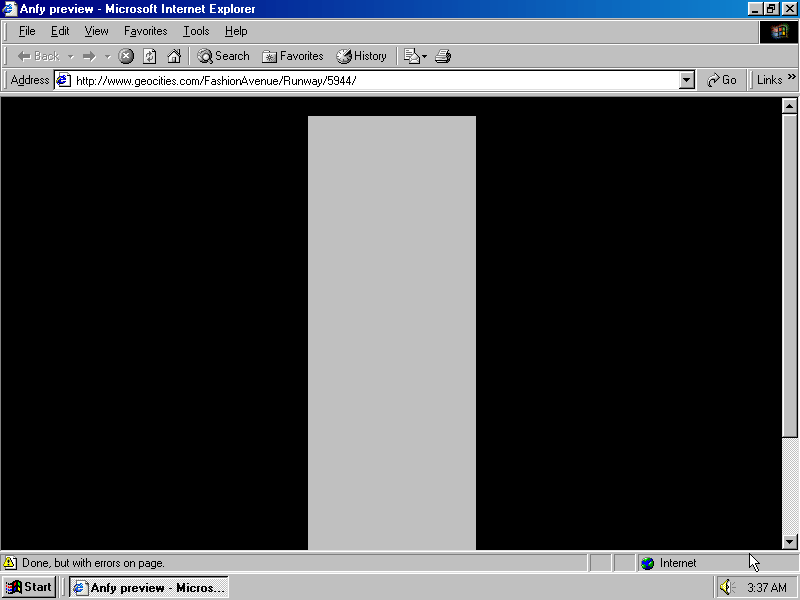Expand the Links toolbar chevron
The image size is (800, 600).
coord(792,79)
